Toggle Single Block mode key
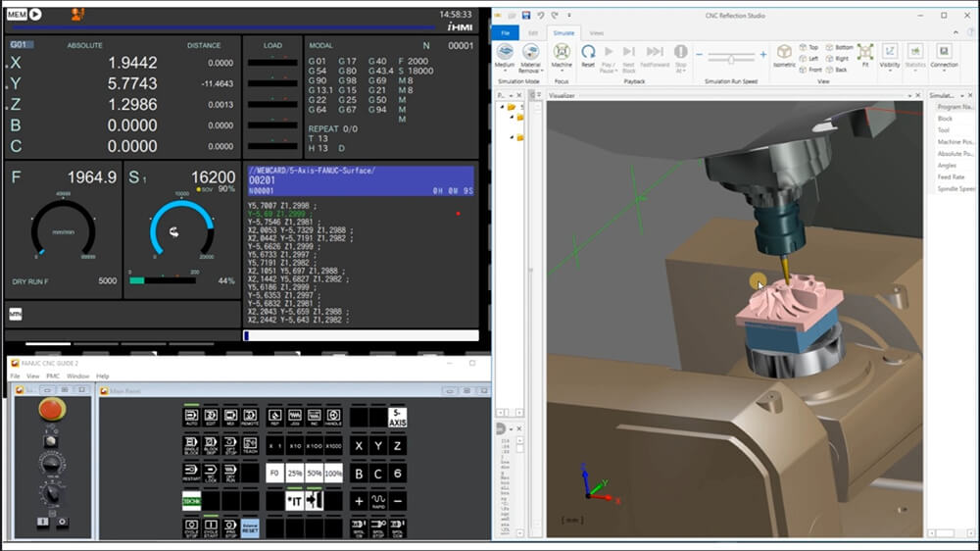Image resolution: width=980 pixels, height=551 pixels. pos(192,444)
